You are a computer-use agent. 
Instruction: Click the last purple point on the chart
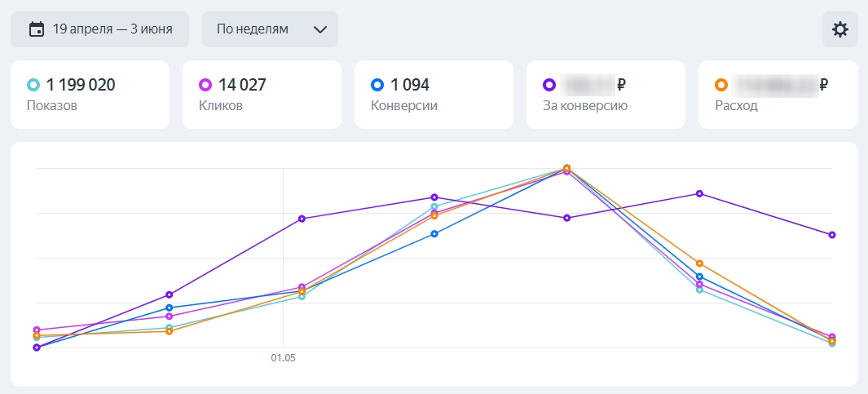[832, 235]
